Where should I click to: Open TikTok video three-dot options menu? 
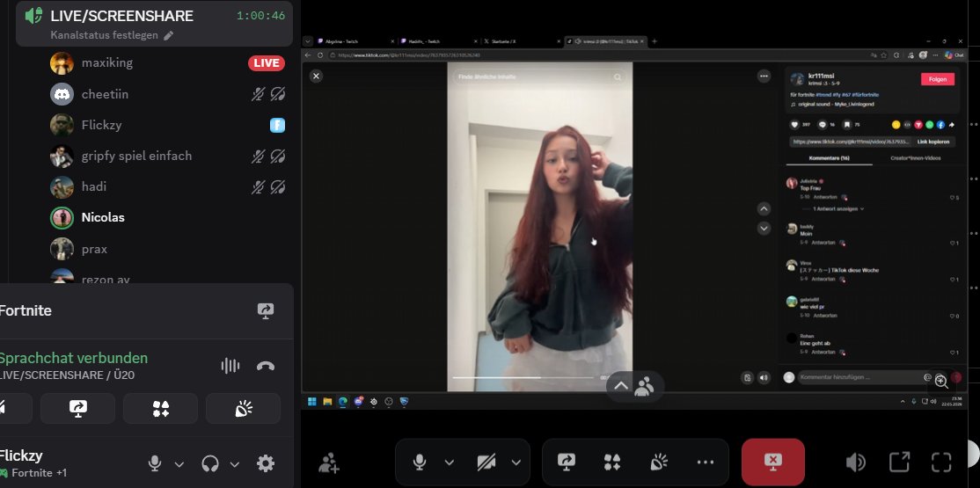coord(764,76)
